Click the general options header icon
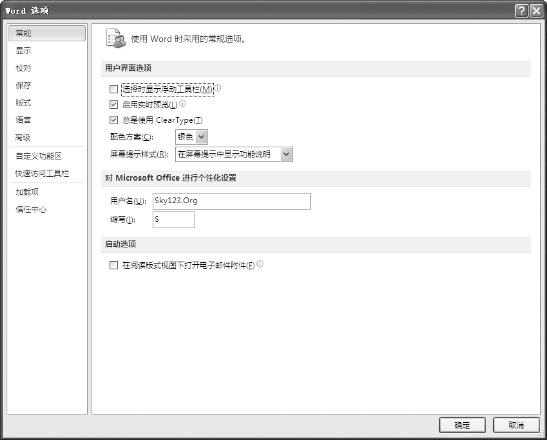 coord(115,38)
